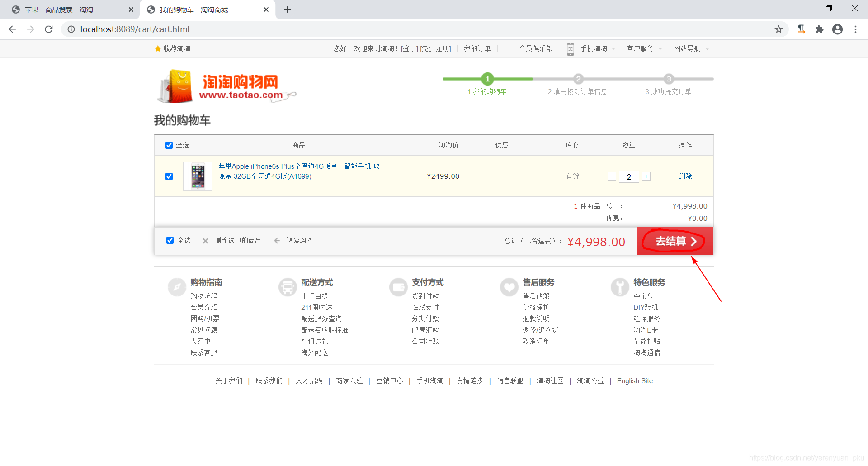Click the 配送方式 truck icon
The height and width of the screenshot is (466, 868).
pos(288,287)
